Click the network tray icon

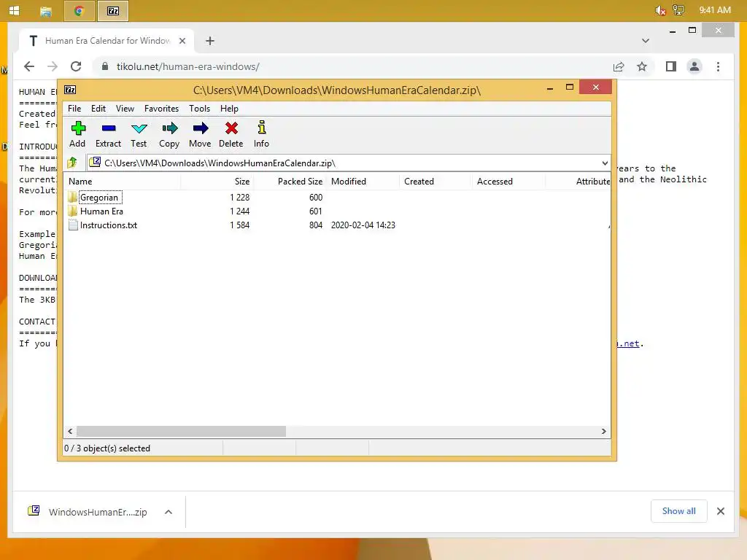tap(678, 10)
